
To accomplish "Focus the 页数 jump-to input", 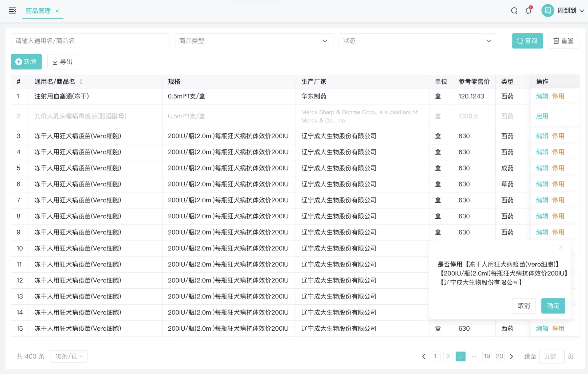I will pos(552,356).
